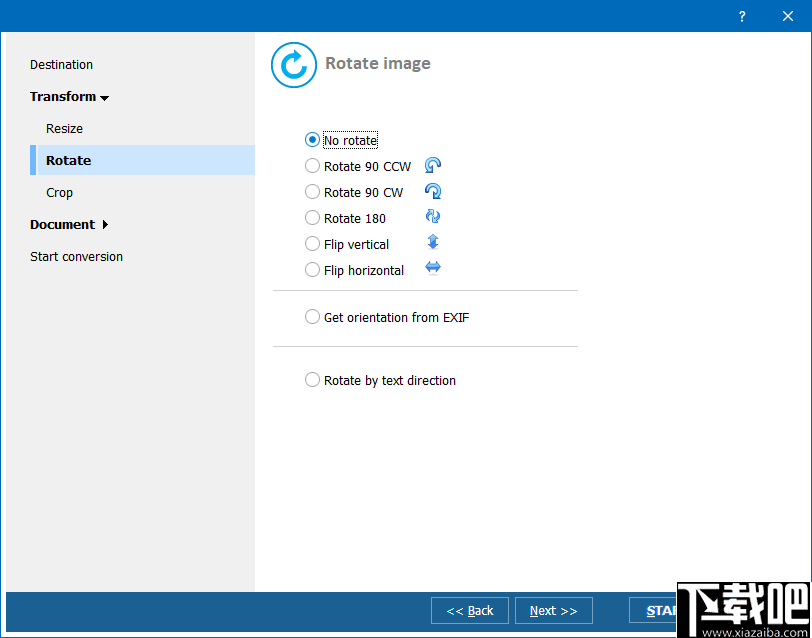Click the Rotate 90 CW arrow icon
Image resolution: width=812 pixels, height=638 pixels.
[433, 191]
